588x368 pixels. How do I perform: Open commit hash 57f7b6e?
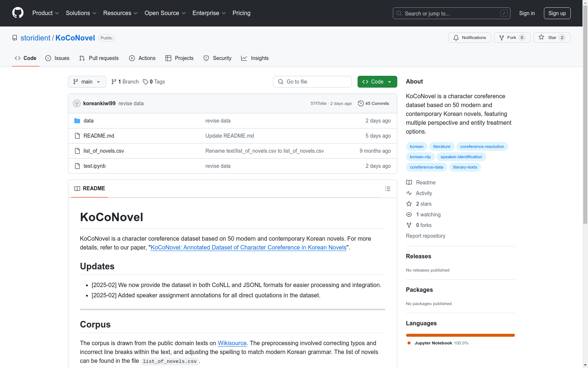click(318, 103)
